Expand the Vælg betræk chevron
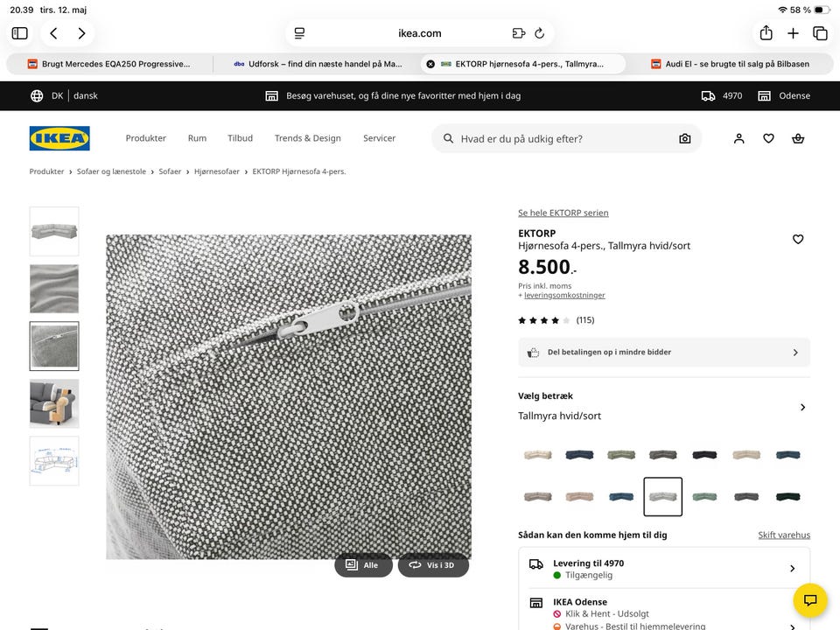The width and height of the screenshot is (840, 630). 802,407
